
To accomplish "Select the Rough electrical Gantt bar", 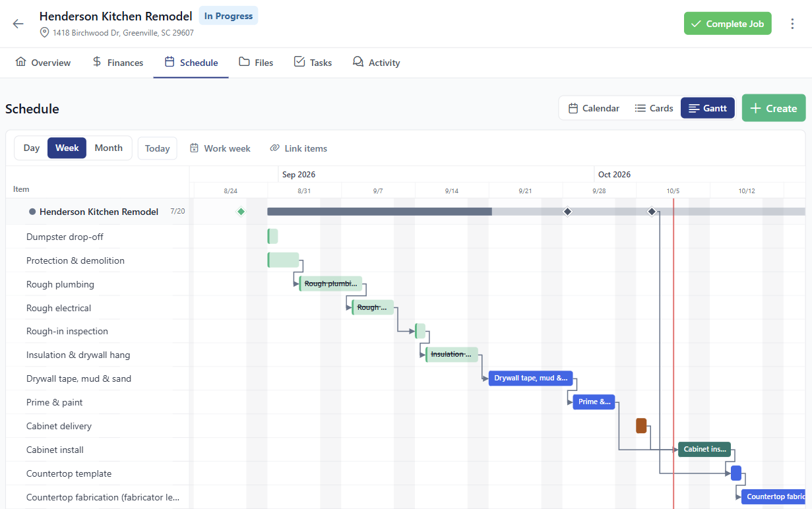I will (x=373, y=307).
